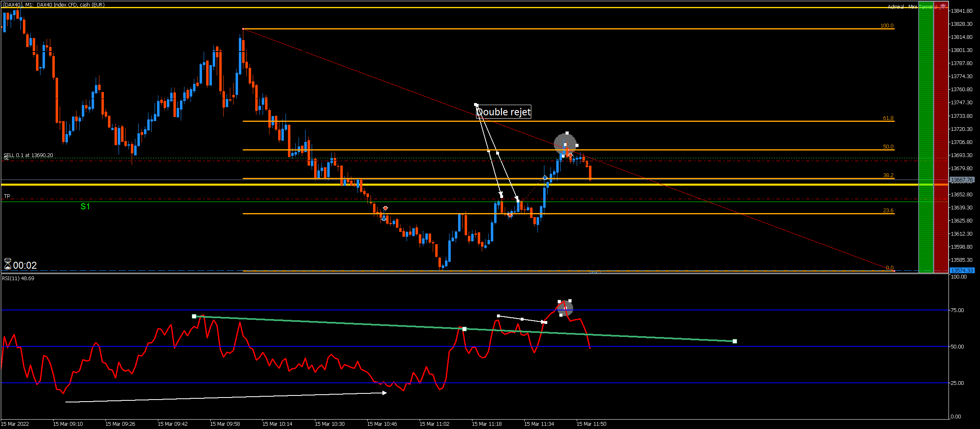Select the red sell arrow near S1 level
The image size is (980, 429).
point(385,209)
